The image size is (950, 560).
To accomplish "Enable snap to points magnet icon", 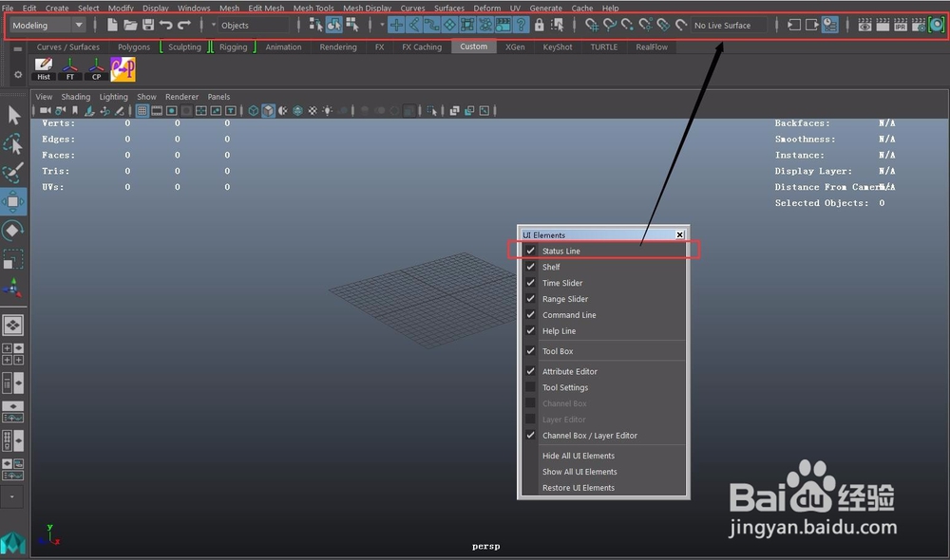I will click(627, 25).
